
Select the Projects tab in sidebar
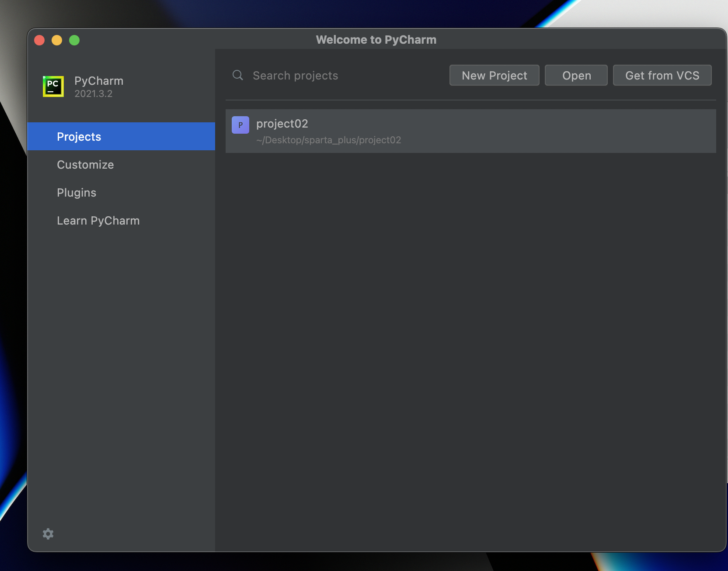tap(121, 136)
